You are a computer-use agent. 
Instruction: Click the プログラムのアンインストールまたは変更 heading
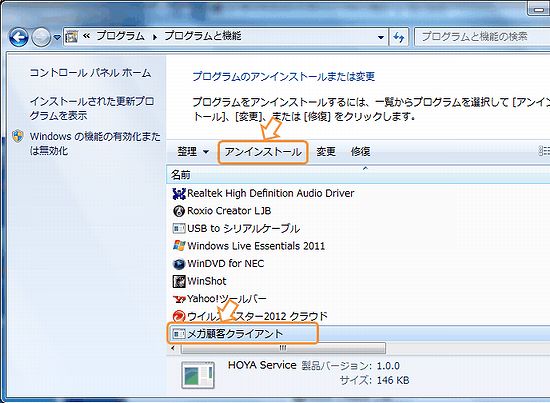click(284, 76)
